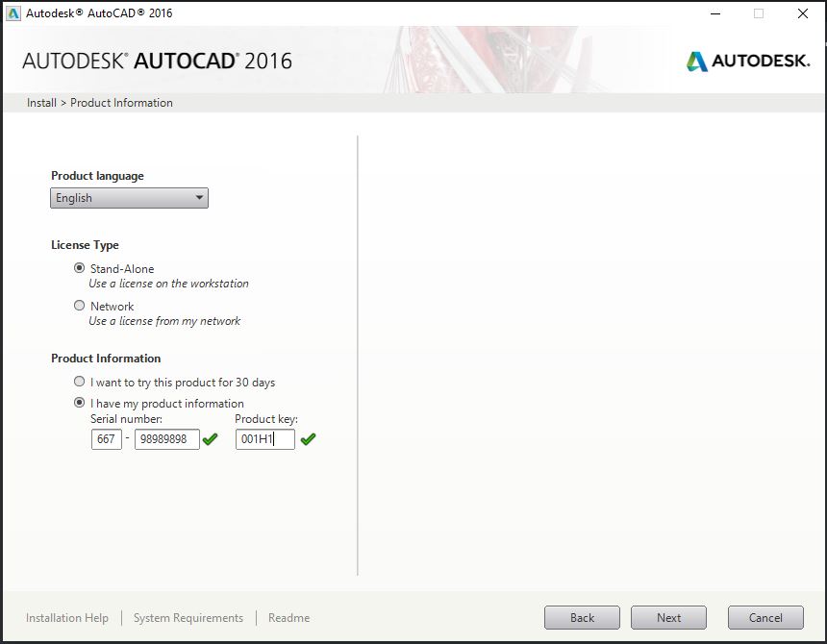Select I have my product information

(x=79, y=403)
